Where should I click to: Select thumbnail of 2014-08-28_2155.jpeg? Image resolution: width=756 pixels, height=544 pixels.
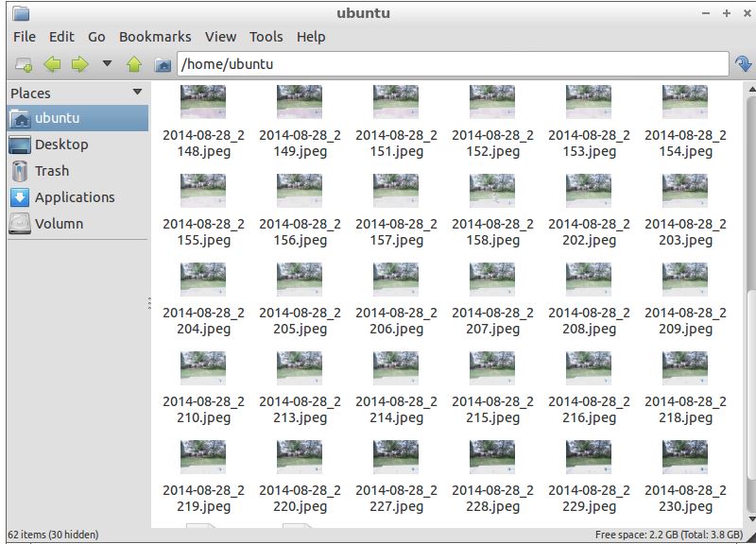point(203,191)
